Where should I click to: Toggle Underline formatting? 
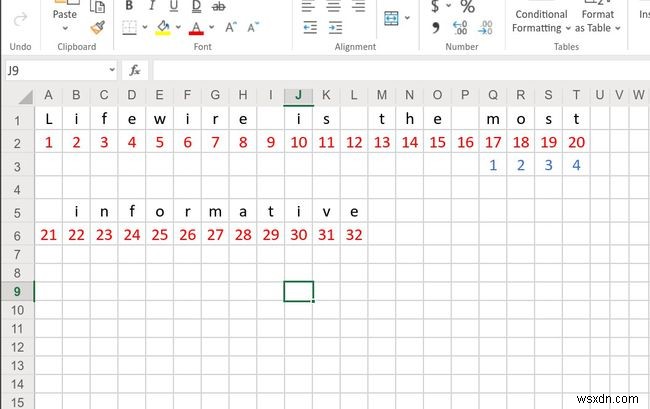click(174, 6)
